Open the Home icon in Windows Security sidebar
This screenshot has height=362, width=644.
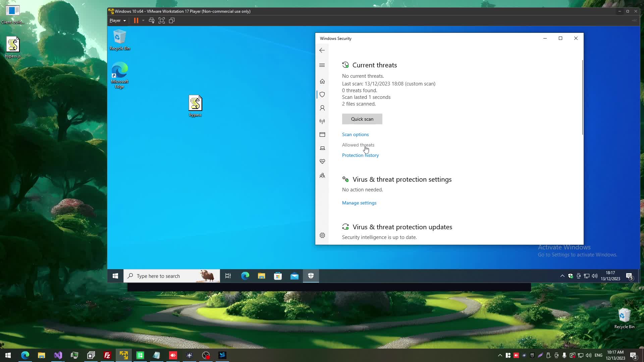[322, 81]
